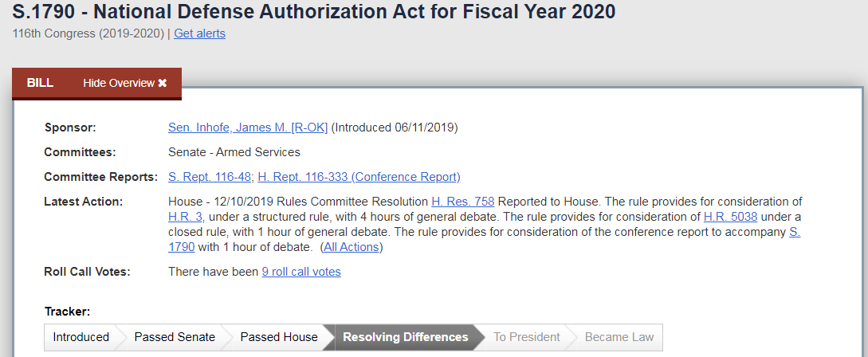The height and width of the screenshot is (357, 868).
Task: Click the X icon in Hide Overview
Action: point(163,83)
